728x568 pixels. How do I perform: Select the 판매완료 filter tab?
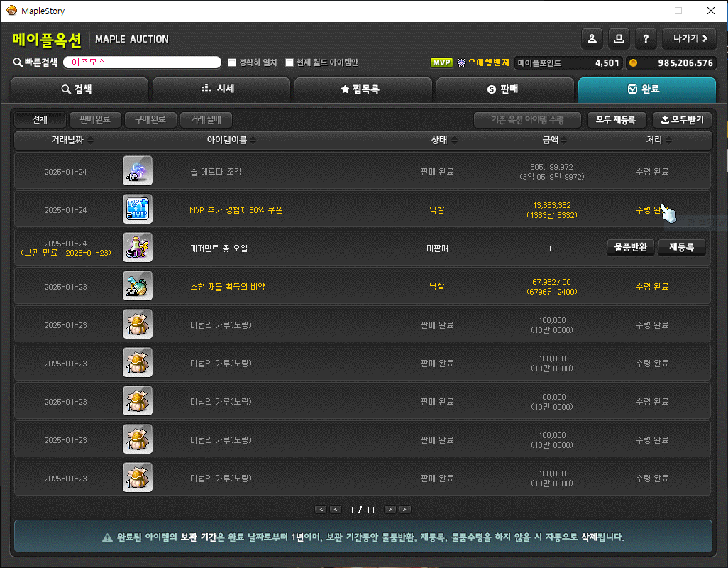95,120
